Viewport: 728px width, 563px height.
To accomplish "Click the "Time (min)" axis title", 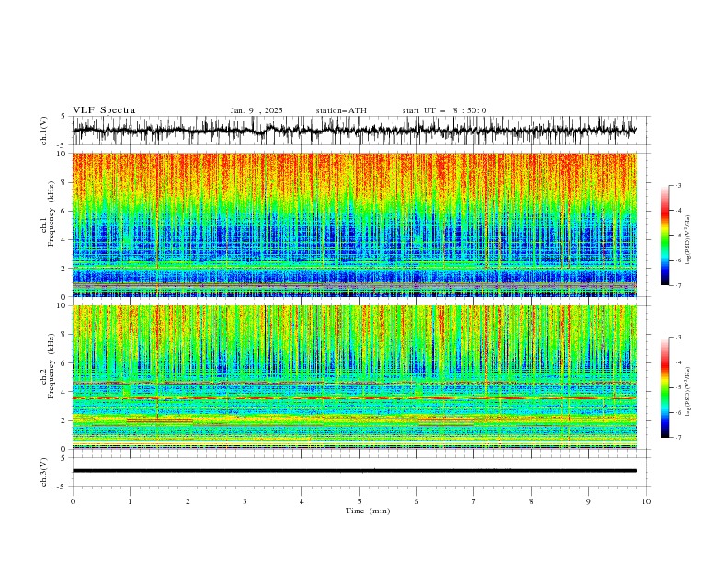I will [368, 511].
